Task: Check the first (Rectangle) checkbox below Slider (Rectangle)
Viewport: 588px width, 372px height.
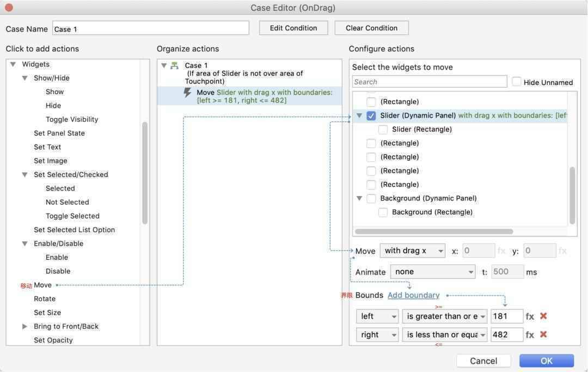Action: pos(371,143)
